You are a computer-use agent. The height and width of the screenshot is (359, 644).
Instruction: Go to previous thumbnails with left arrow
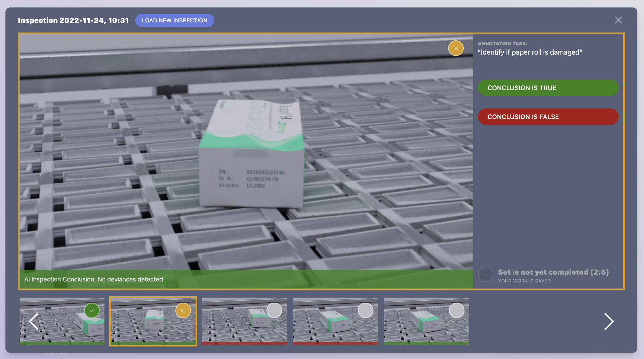point(34,321)
